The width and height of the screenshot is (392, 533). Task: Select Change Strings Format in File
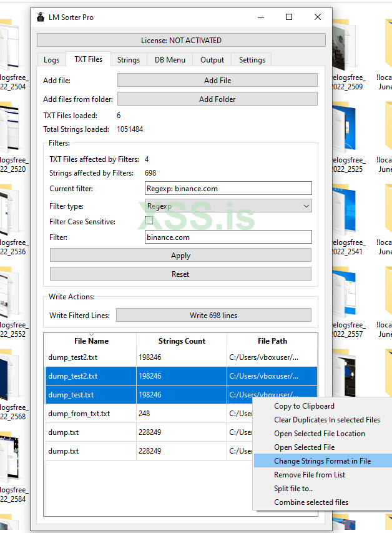click(323, 461)
